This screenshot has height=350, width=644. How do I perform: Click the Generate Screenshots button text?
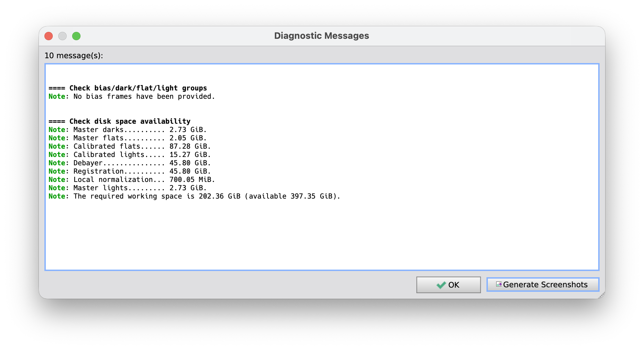(545, 285)
